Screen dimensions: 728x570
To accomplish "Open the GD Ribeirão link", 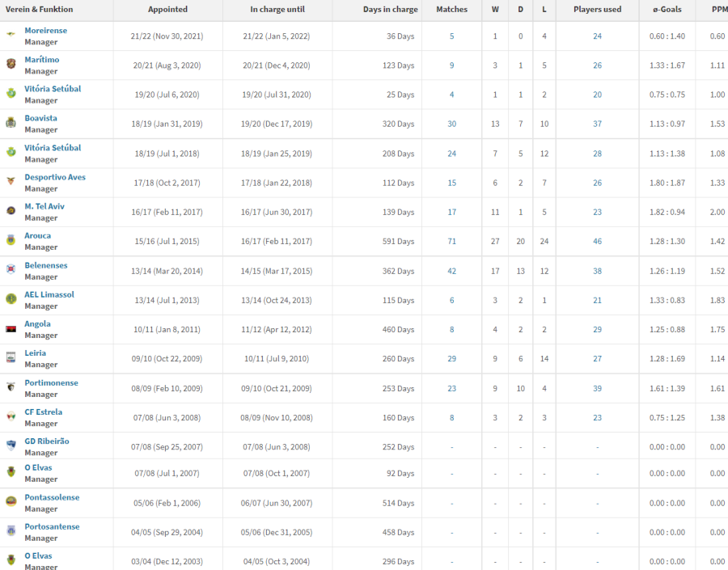I will coord(47,441).
